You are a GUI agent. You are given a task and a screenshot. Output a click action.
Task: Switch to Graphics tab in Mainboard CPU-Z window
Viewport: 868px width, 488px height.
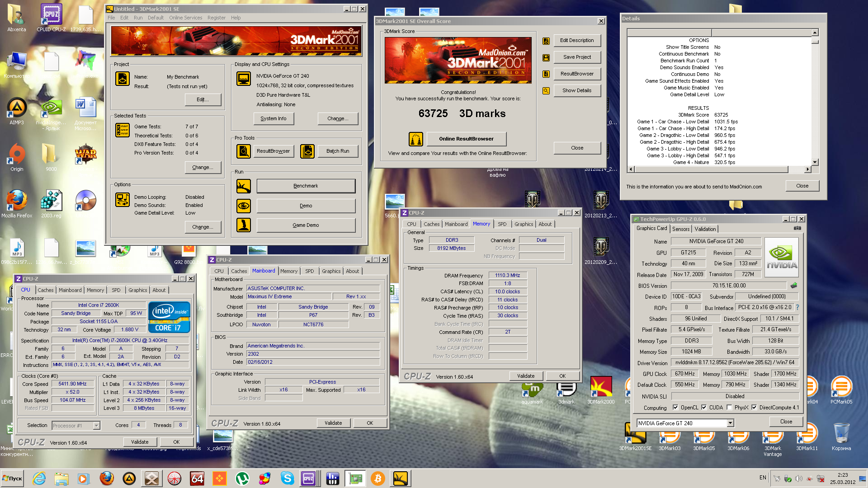331,271
